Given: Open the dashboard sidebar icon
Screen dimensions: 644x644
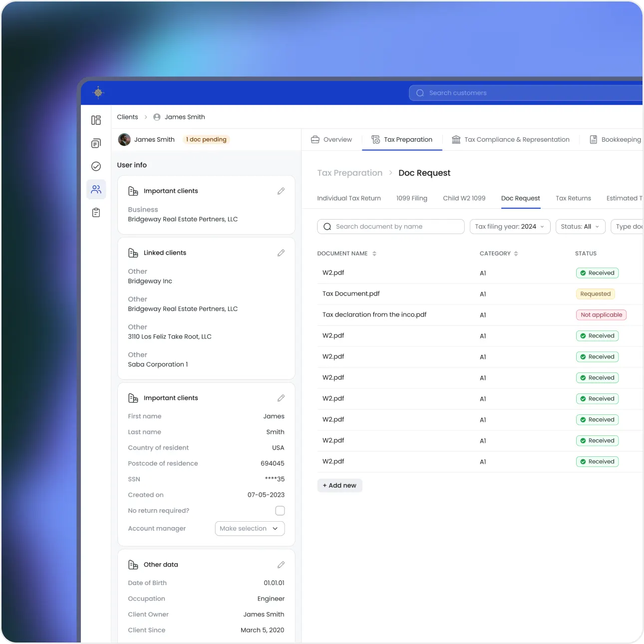Looking at the screenshot, I should click(96, 120).
